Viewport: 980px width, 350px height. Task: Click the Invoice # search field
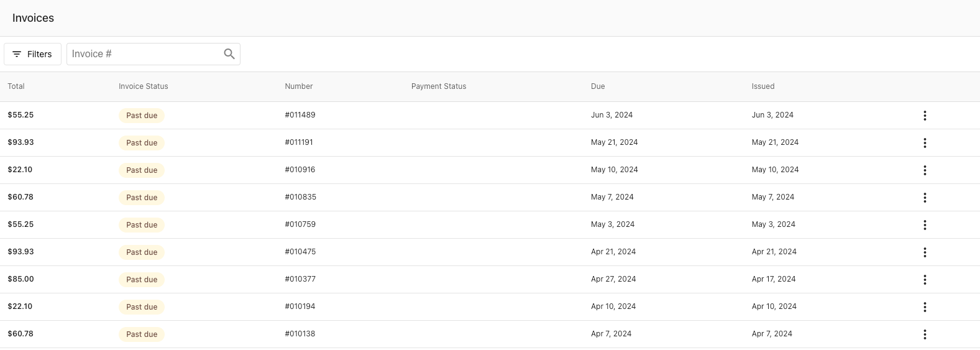pos(144,54)
